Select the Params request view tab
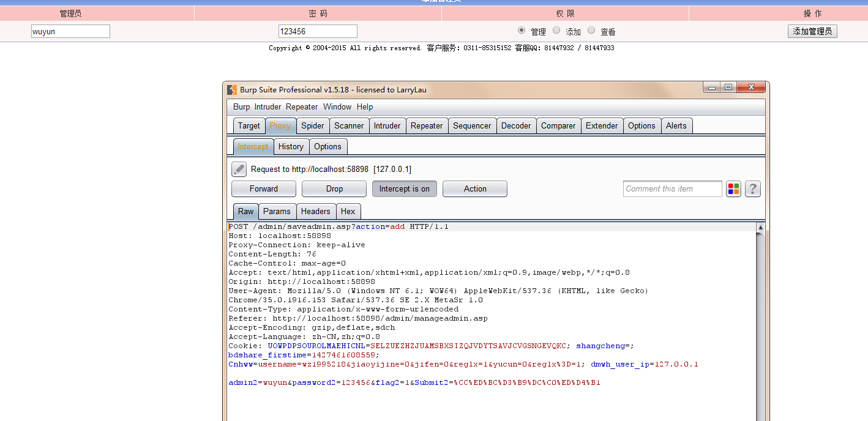Screen dimensions: 868x421 (x=277, y=212)
